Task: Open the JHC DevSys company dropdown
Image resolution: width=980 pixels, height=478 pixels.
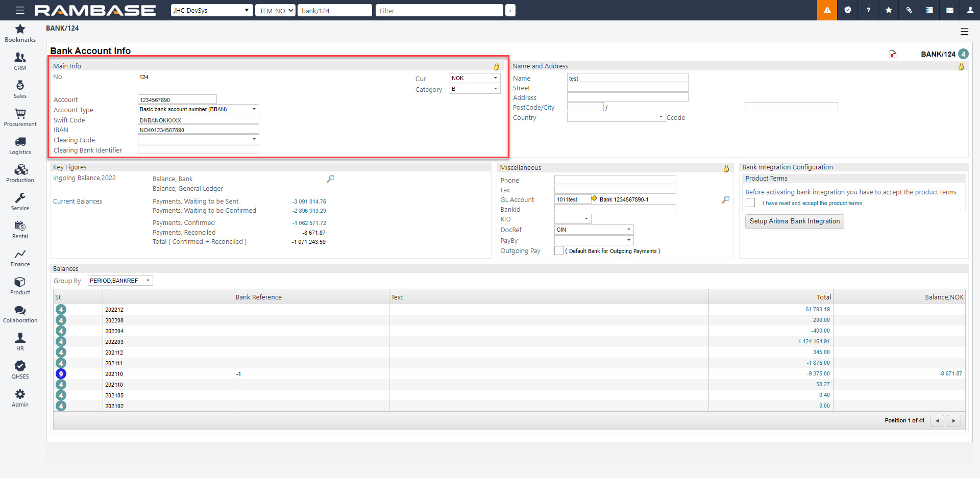Action: click(x=212, y=10)
